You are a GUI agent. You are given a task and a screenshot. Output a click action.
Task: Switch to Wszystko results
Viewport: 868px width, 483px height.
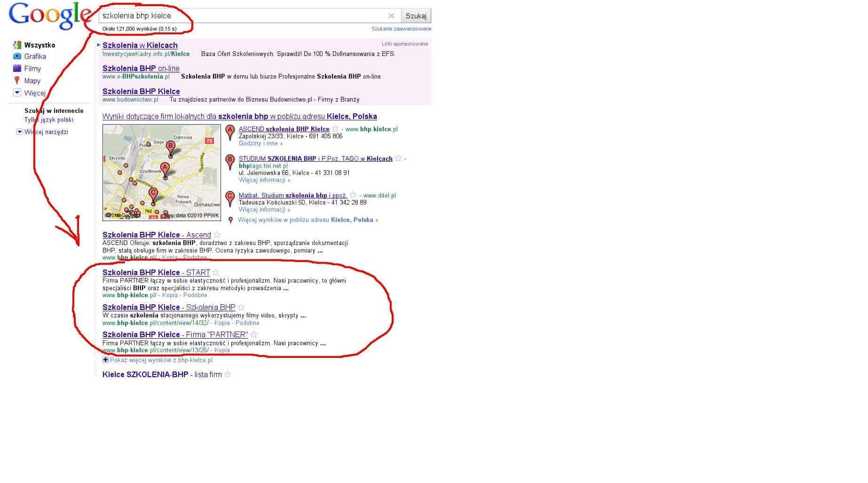coord(40,45)
